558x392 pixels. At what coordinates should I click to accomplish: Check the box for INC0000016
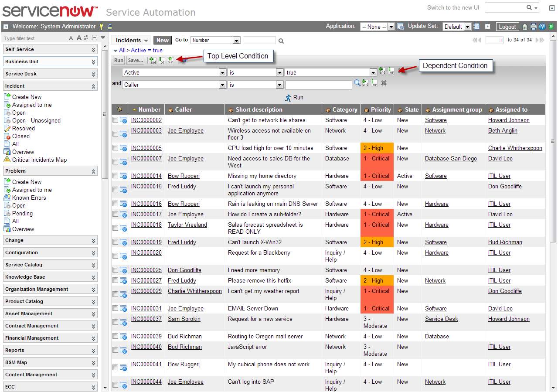pos(115,203)
